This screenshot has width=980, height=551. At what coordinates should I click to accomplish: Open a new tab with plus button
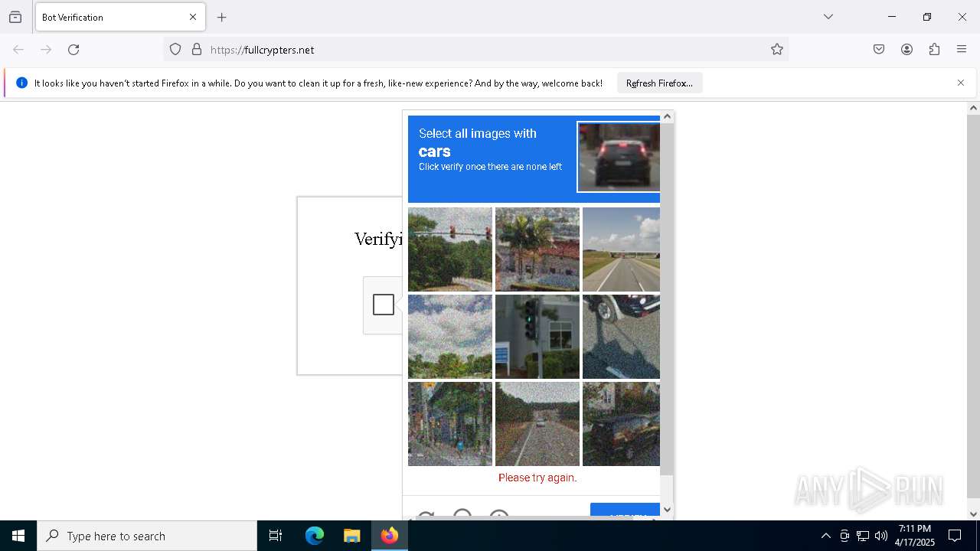pos(222,17)
